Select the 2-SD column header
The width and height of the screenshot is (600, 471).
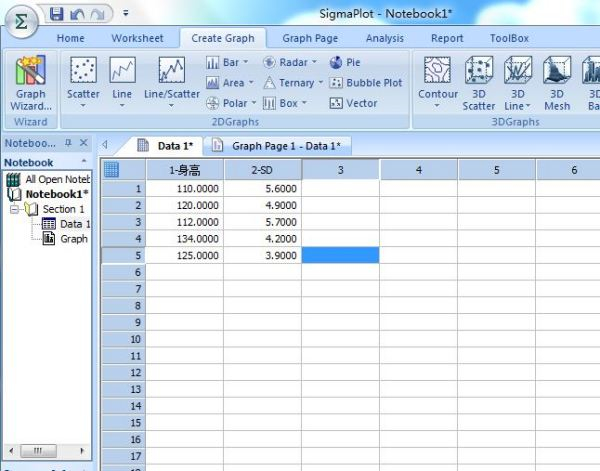[x=262, y=170]
